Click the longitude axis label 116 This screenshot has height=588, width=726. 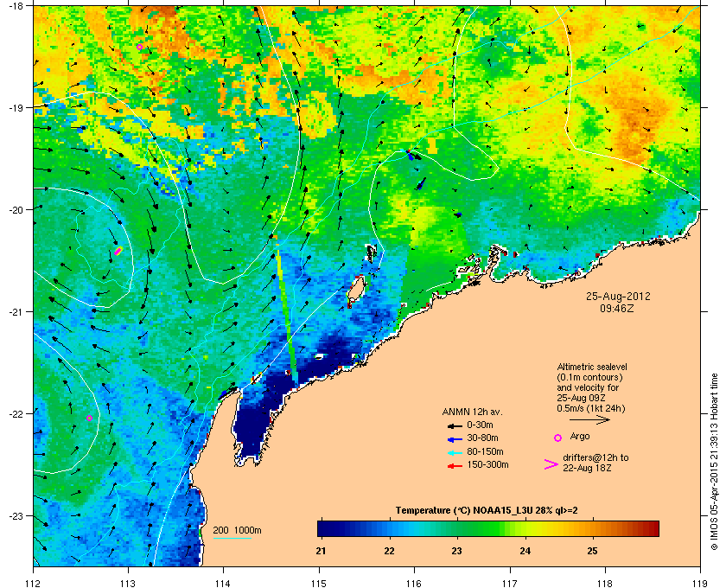click(414, 584)
